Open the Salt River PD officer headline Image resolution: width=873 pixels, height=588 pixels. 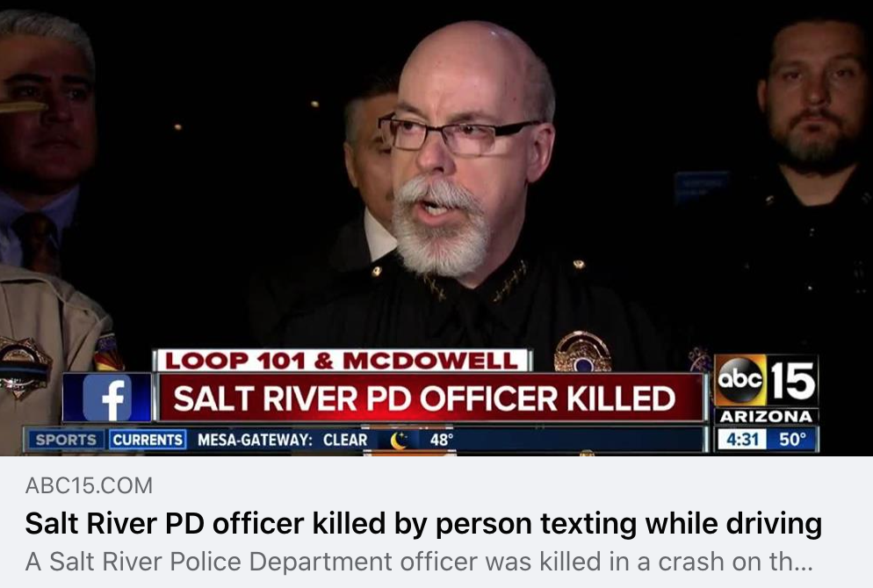pyautogui.click(x=423, y=523)
